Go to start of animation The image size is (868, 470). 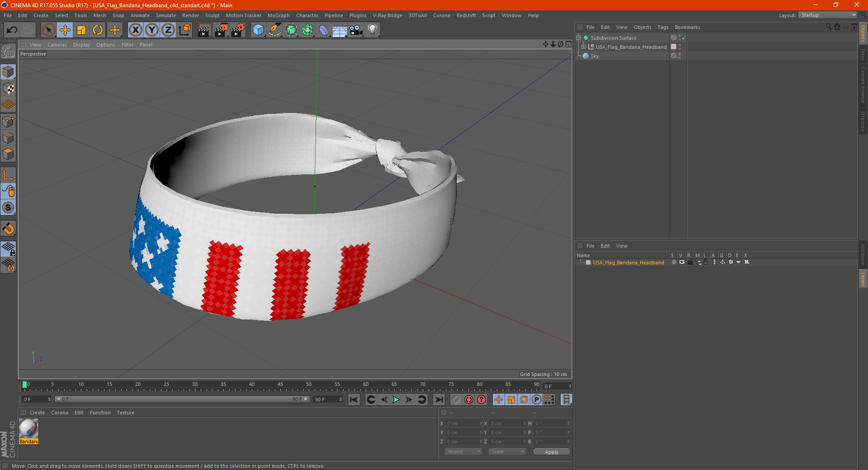[354, 399]
